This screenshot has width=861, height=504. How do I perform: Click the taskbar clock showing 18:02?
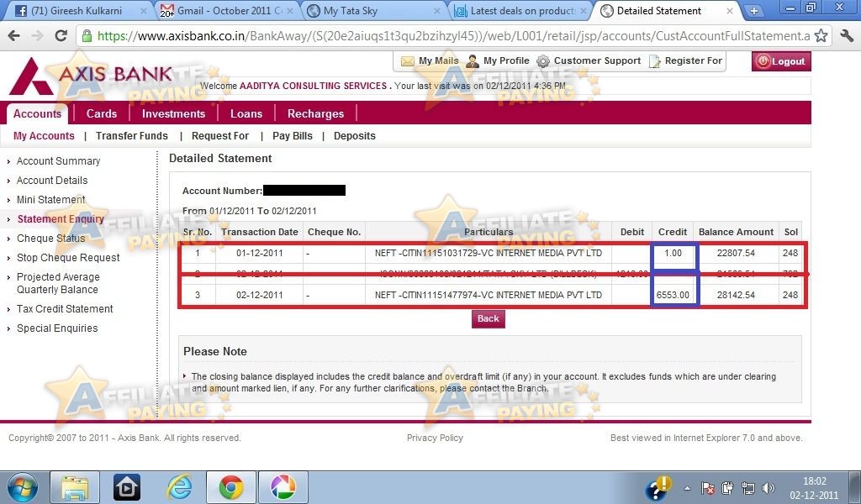[814, 487]
